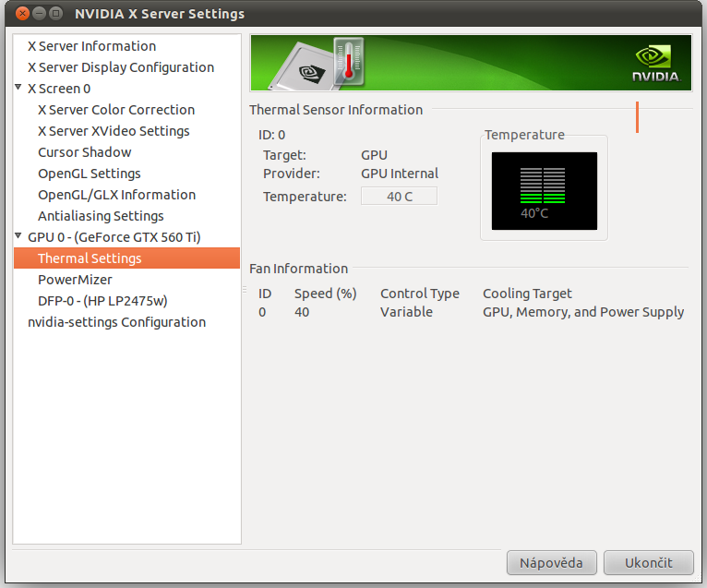Show OpenGL/GLX Information
This screenshot has height=588, width=707.
pyautogui.click(x=116, y=195)
